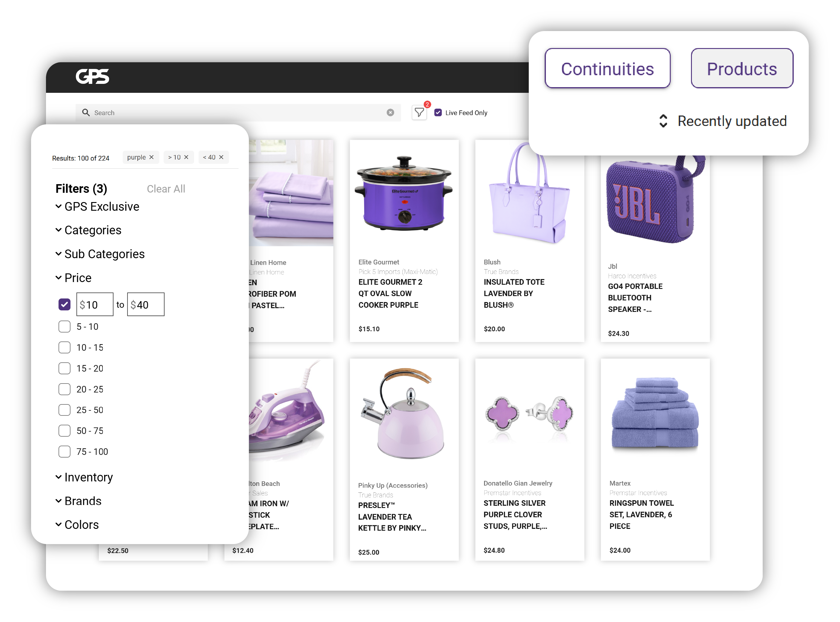Screen dimensions: 840x622
Task: Click the $22.50 price
Action: (118, 551)
